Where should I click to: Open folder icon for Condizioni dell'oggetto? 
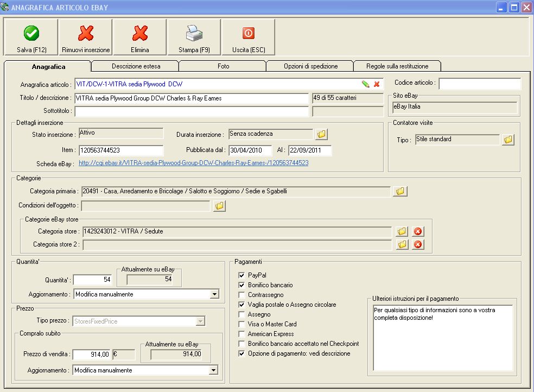220,206
